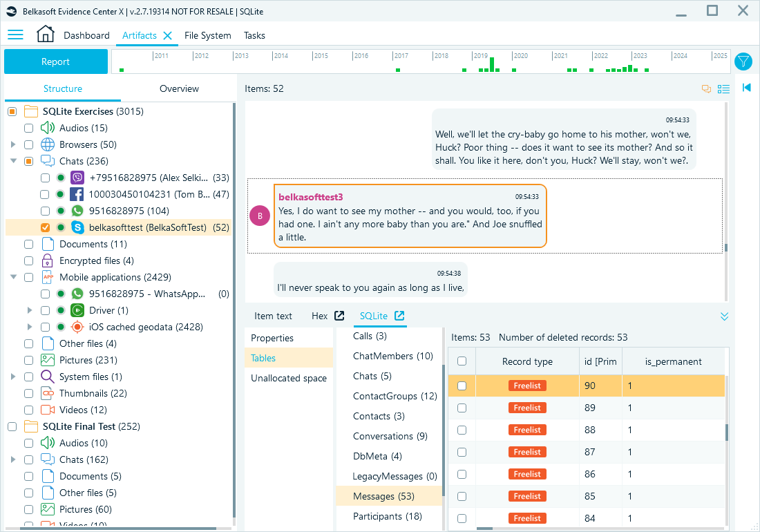Image resolution: width=760 pixels, height=532 pixels.
Task: Open the Messages (53) table
Action: point(389,496)
